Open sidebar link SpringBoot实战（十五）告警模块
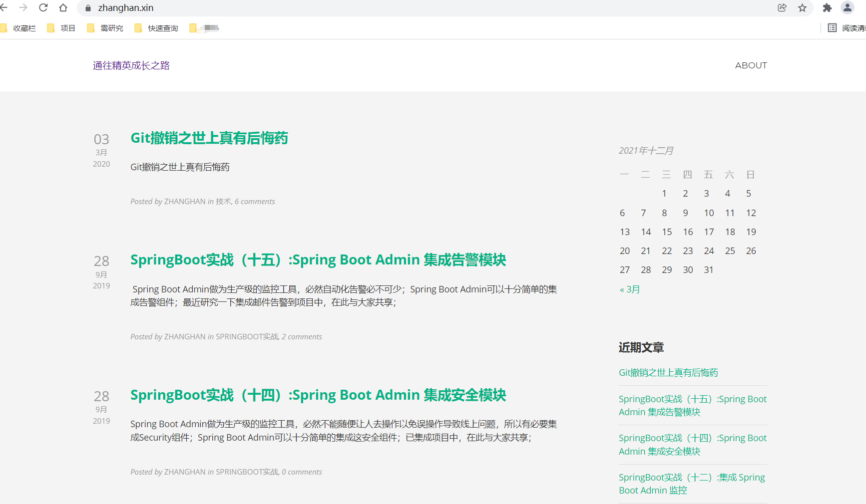Screen dimensions: 866x504 tap(693, 406)
